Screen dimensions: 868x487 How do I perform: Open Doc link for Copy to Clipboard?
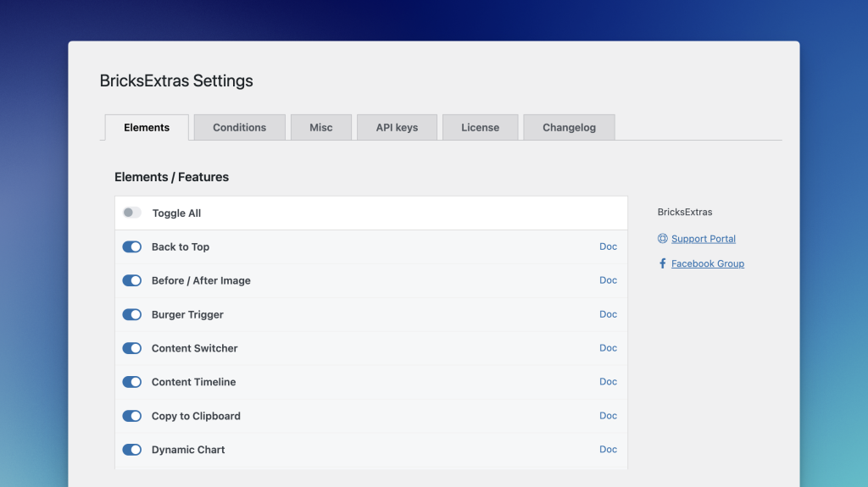(x=608, y=415)
